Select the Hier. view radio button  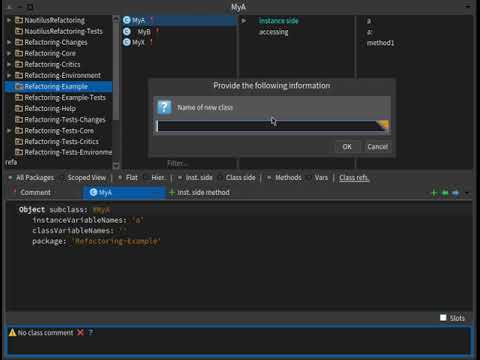click(x=146, y=178)
